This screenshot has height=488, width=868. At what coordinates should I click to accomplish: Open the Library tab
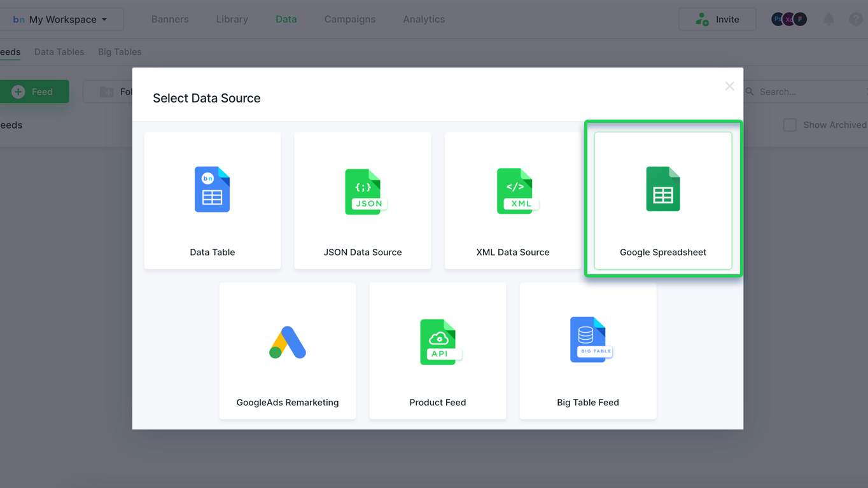tap(232, 19)
